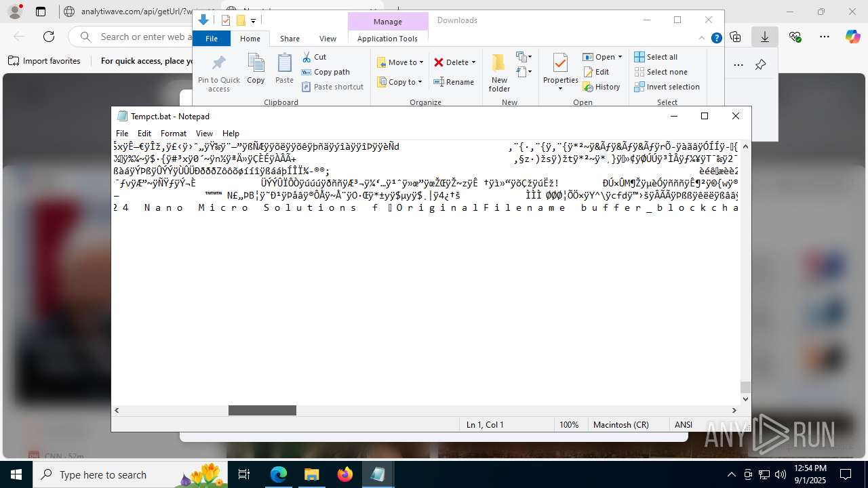Click Rename in the Organize group
This screenshot has width=868, height=488.
pos(454,82)
